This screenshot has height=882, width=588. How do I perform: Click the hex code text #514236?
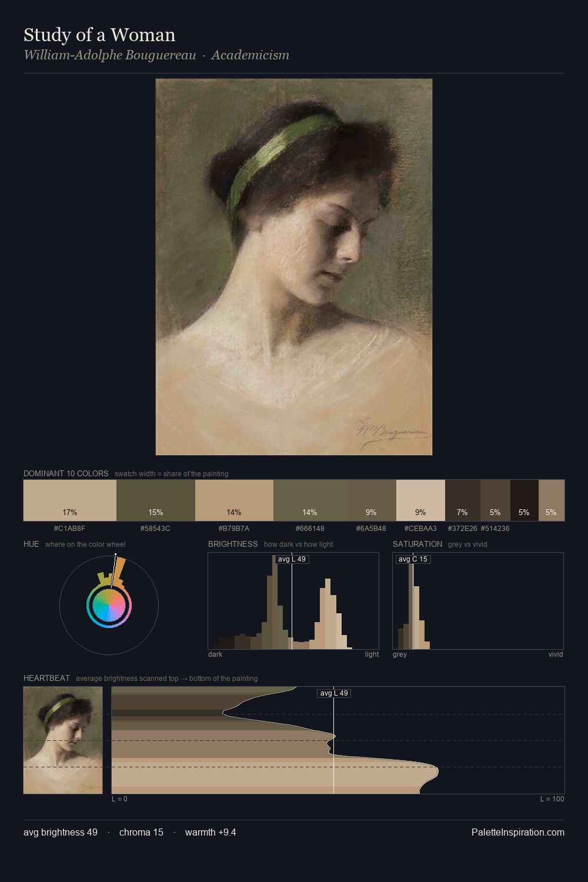click(495, 529)
